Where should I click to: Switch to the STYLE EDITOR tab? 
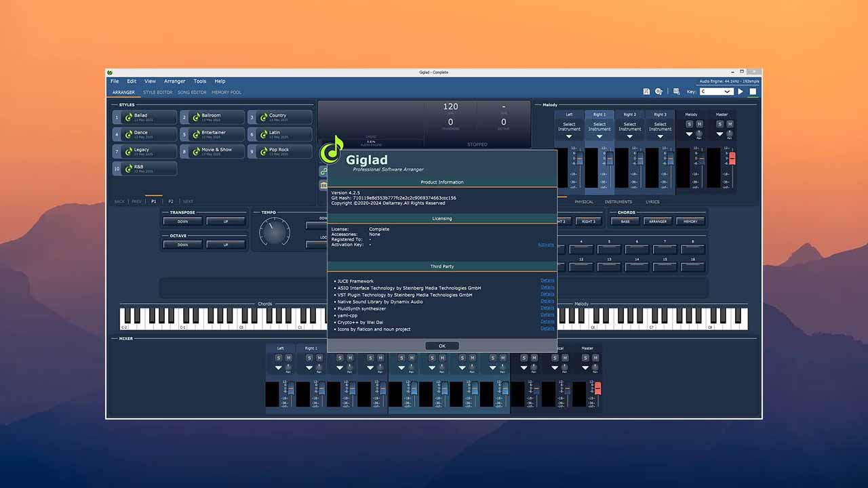[x=157, y=92]
